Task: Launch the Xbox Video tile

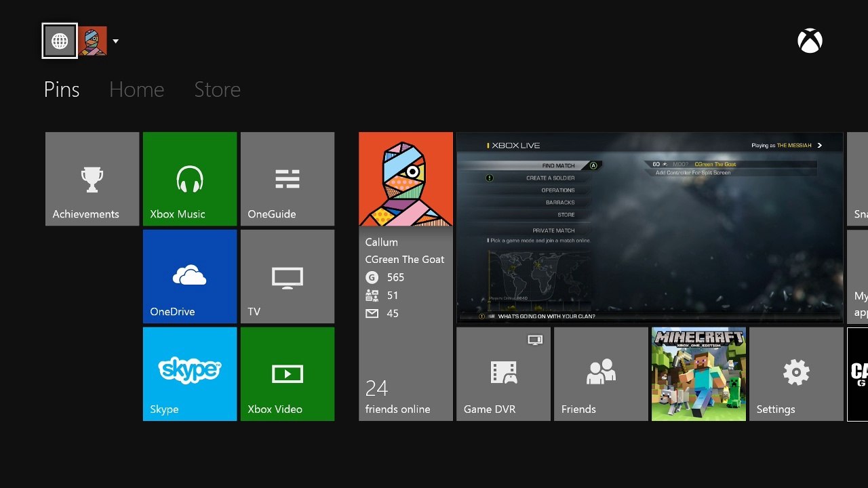Action: tap(288, 374)
